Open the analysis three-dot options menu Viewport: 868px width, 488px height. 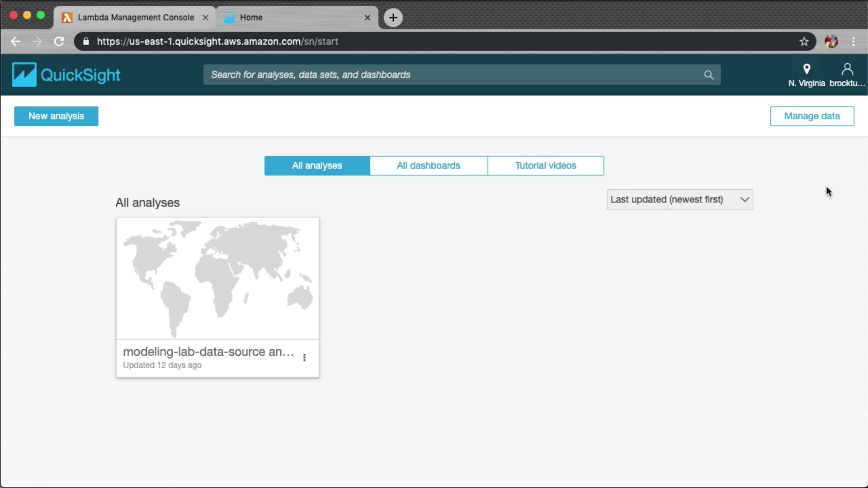pos(304,357)
